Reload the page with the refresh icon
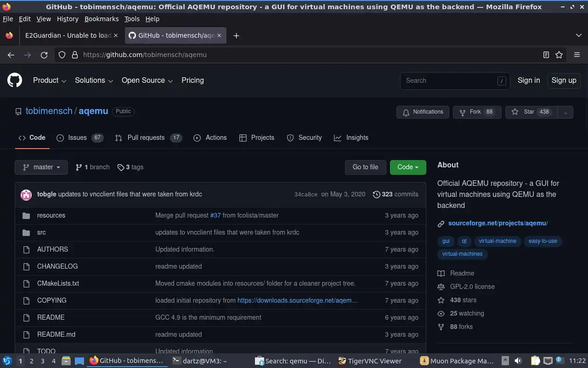This screenshot has height=368, width=588. click(44, 55)
